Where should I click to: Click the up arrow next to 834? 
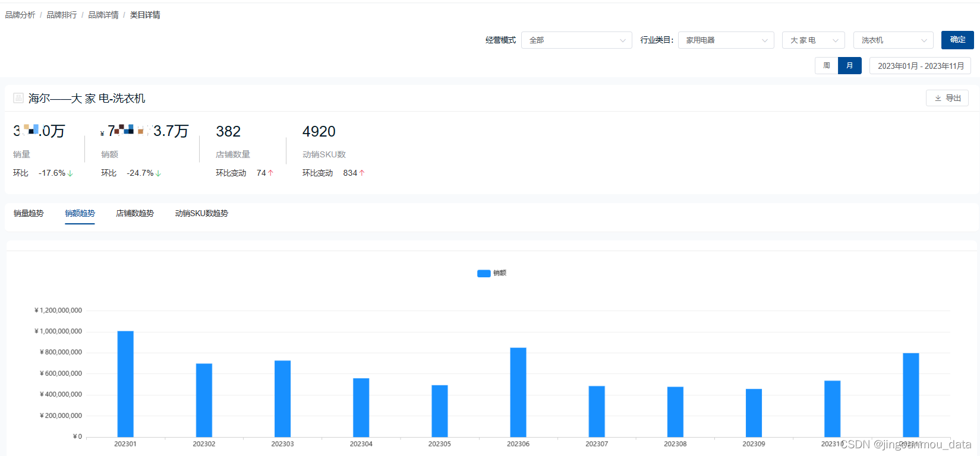coord(361,173)
